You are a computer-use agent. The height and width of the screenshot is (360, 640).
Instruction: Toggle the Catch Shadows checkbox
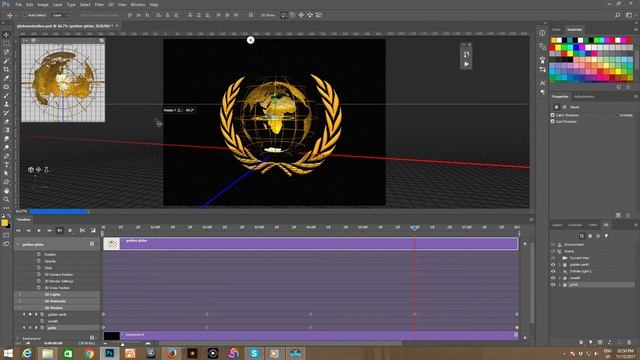click(x=553, y=115)
